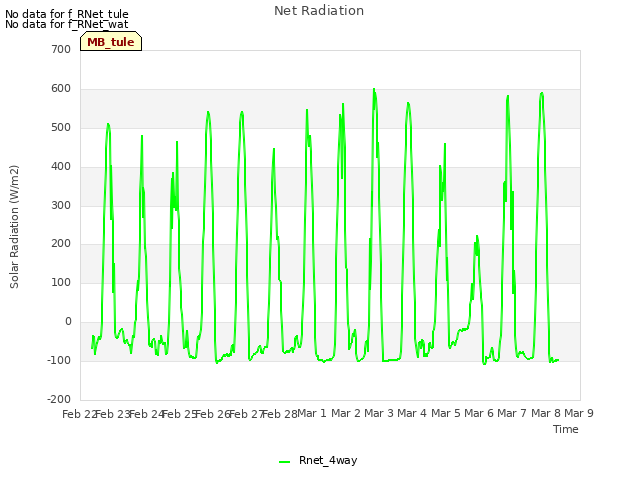Click the -100 y-axis tick label

pyautogui.click(x=59, y=360)
